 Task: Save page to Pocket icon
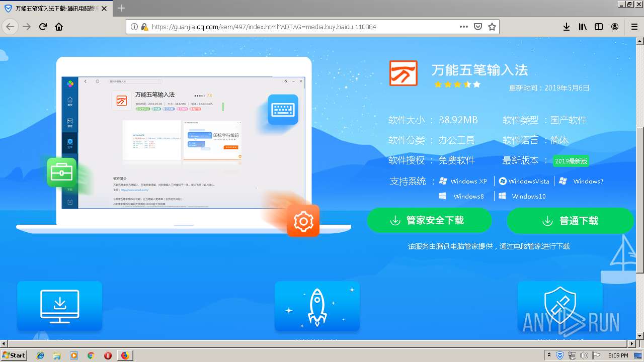pyautogui.click(x=478, y=27)
